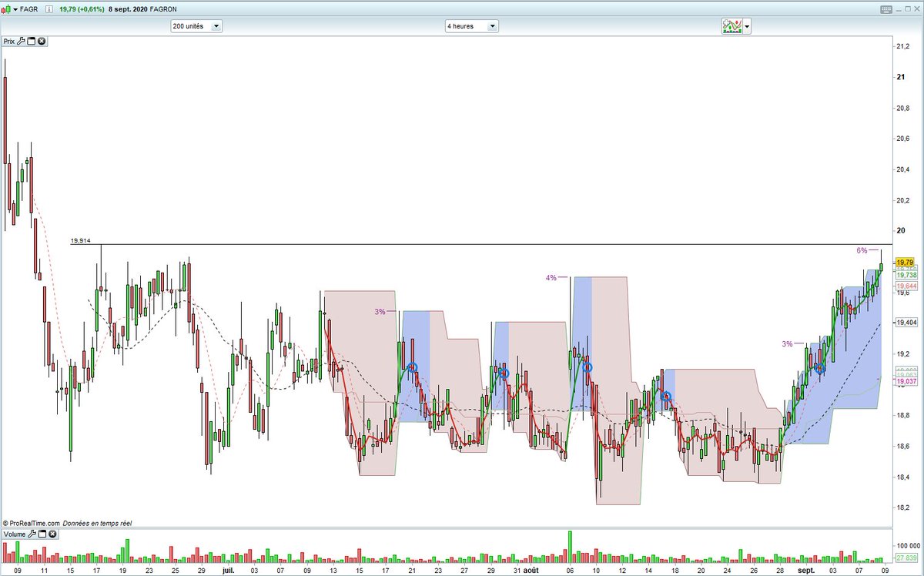Click the Prix panel label
This screenshot has height=576, width=924.
(9, 41)
